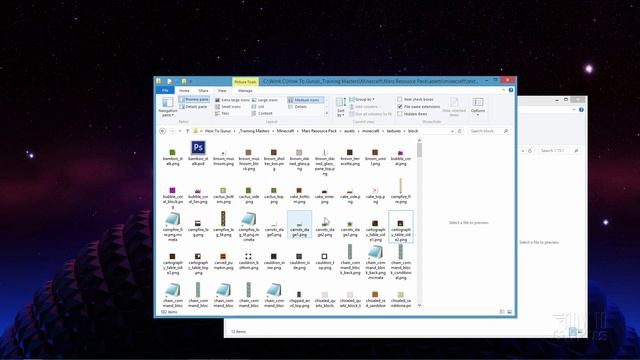This screenshot has width=640, height=360.
Task: Click the search box in the background window
Action: coord(559,151)
